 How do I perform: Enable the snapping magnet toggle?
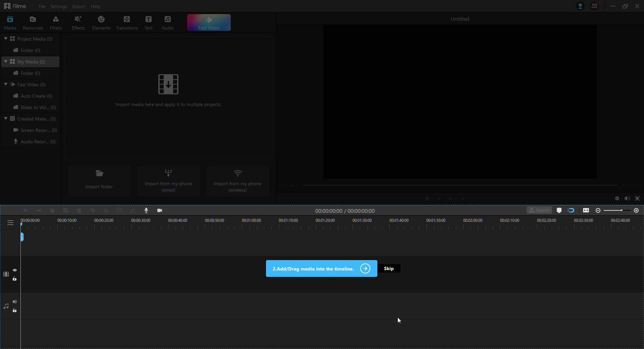point(572,210)
